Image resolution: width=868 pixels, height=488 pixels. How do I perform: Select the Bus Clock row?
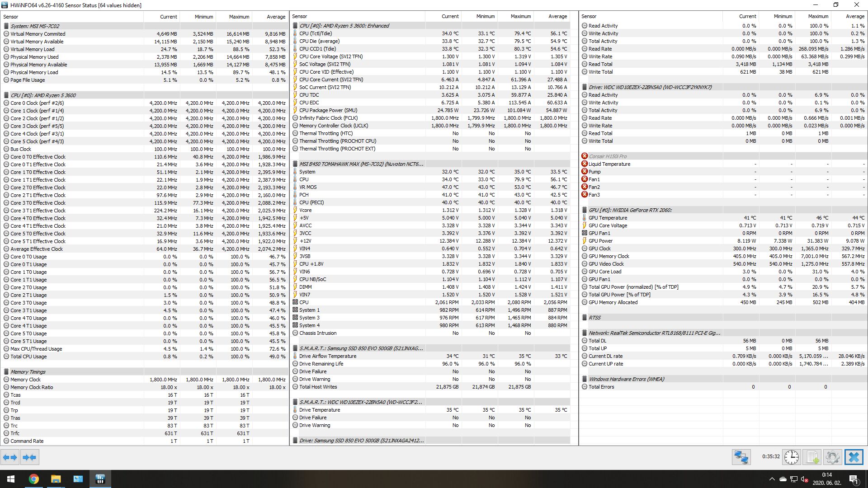(x=145, y=149)
